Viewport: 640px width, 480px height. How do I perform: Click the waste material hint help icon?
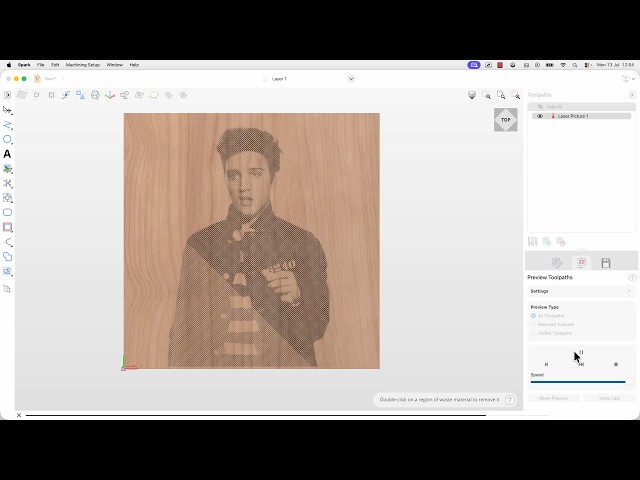tap(509, 400)
